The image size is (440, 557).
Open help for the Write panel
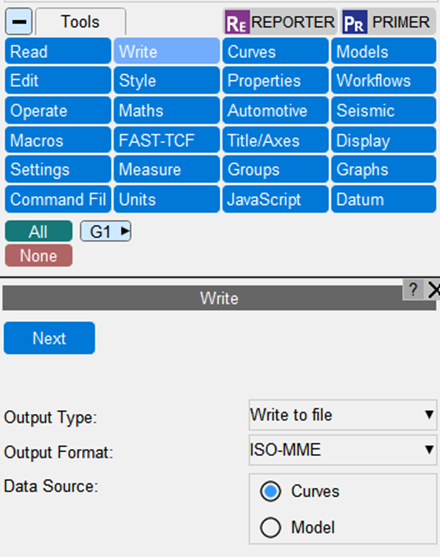413,290
